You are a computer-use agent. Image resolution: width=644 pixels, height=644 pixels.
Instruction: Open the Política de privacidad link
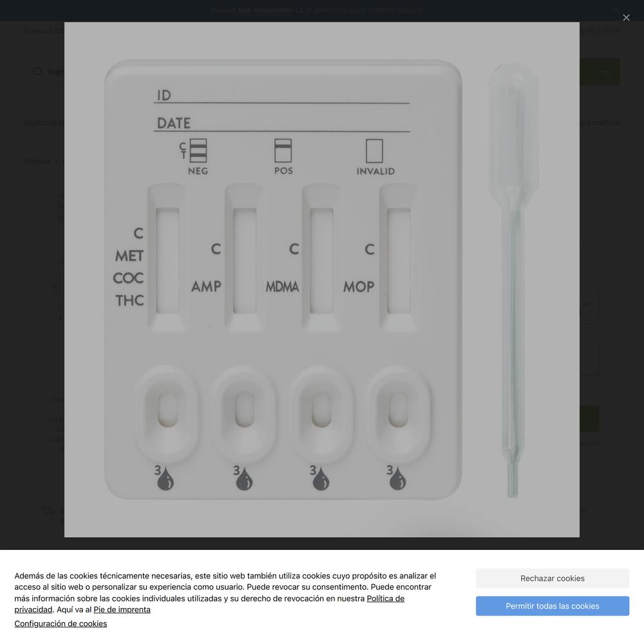(209, 604)
